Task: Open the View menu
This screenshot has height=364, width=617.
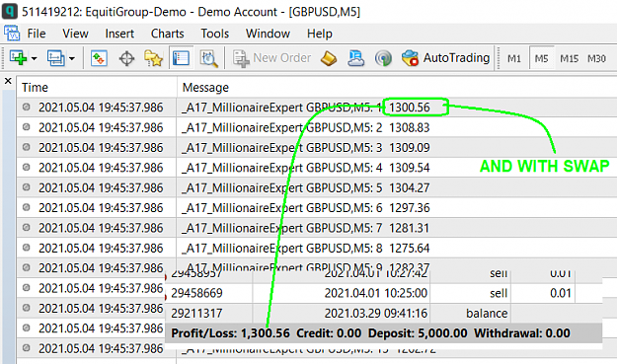Action: (75, 34)
